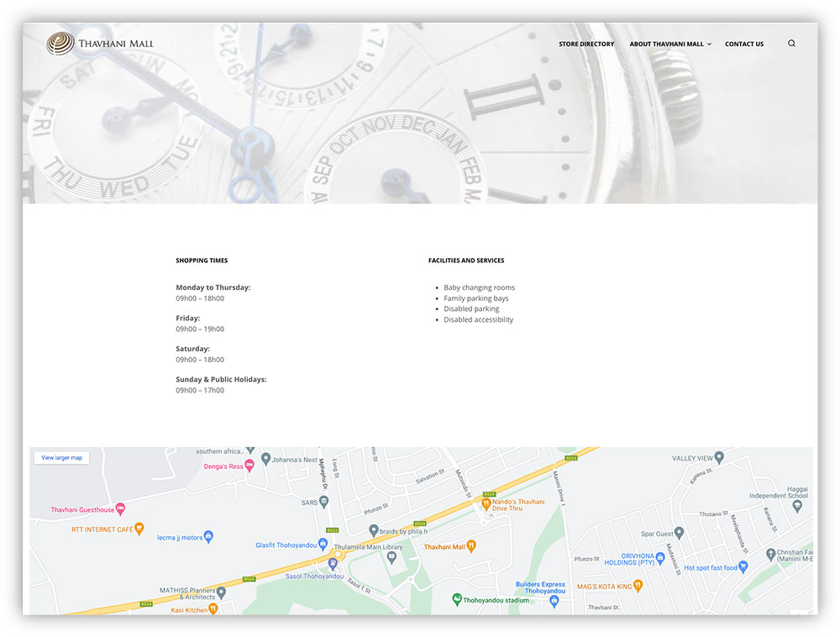Open the search magnifier icon

click(791, 44)
